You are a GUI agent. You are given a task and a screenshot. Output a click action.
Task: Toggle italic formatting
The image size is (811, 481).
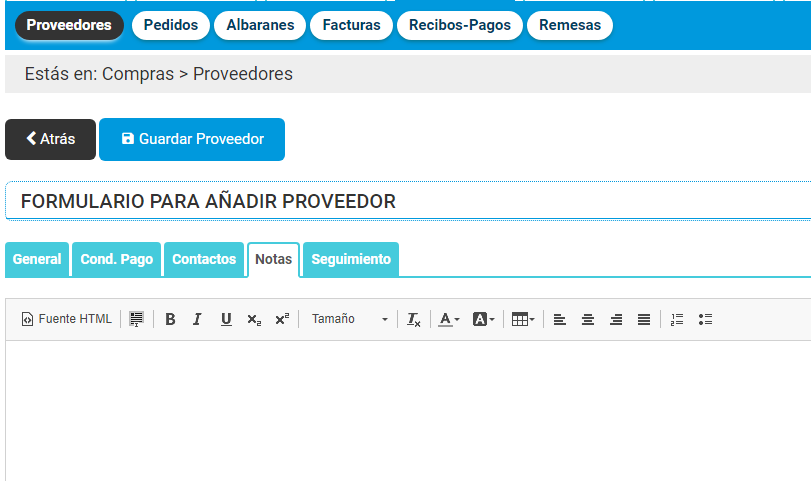tap(197, 319)
